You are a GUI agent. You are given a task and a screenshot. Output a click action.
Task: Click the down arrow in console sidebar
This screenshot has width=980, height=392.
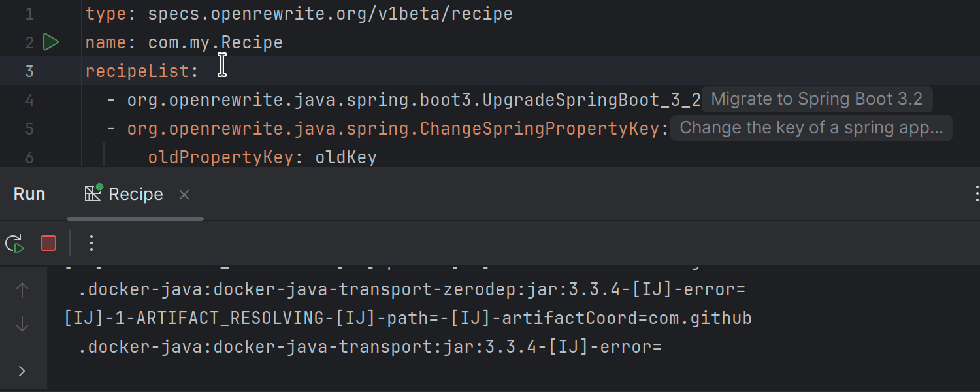tap(22, 324)
